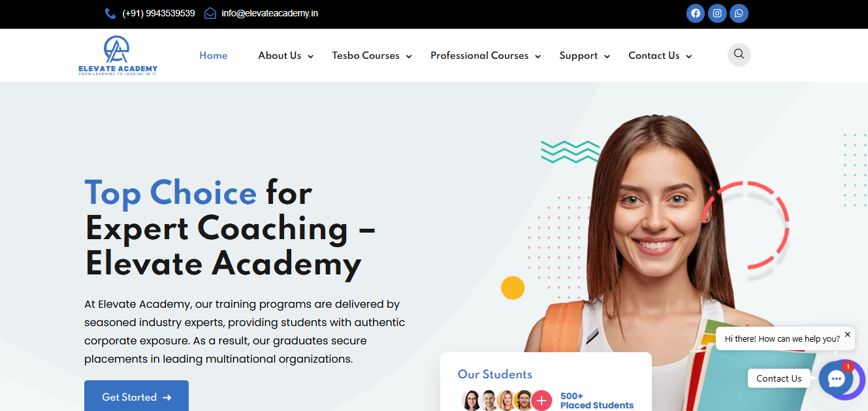This screenshot has height=411, width=868.
Task: Select the Home menu item
Action: click(x=214, y=56)
